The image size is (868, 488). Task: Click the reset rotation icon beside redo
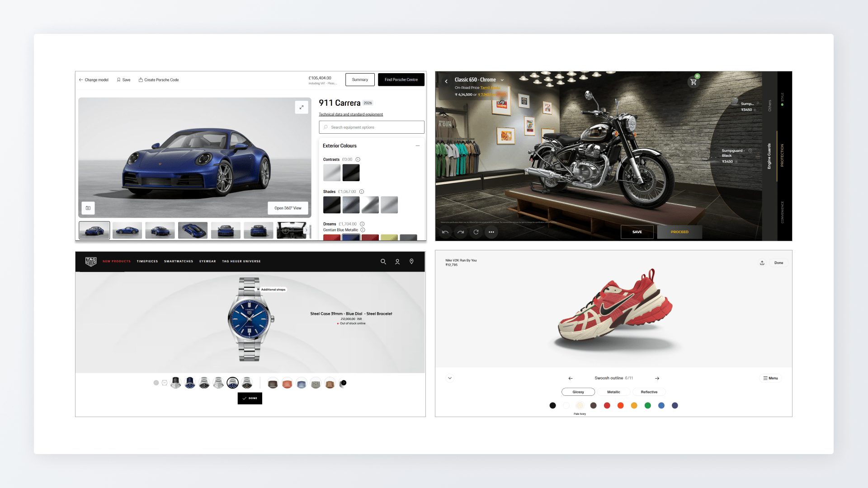[x=476, y=232]
